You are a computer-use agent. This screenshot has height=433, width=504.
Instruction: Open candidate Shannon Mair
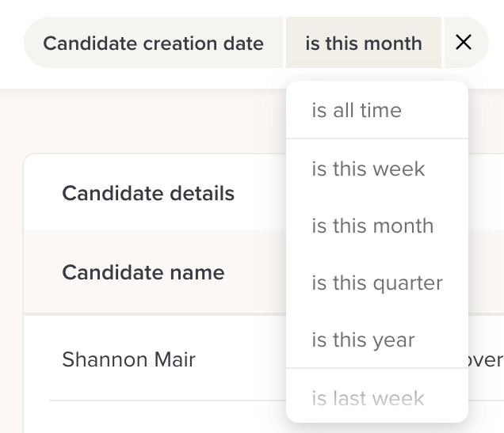128,360
